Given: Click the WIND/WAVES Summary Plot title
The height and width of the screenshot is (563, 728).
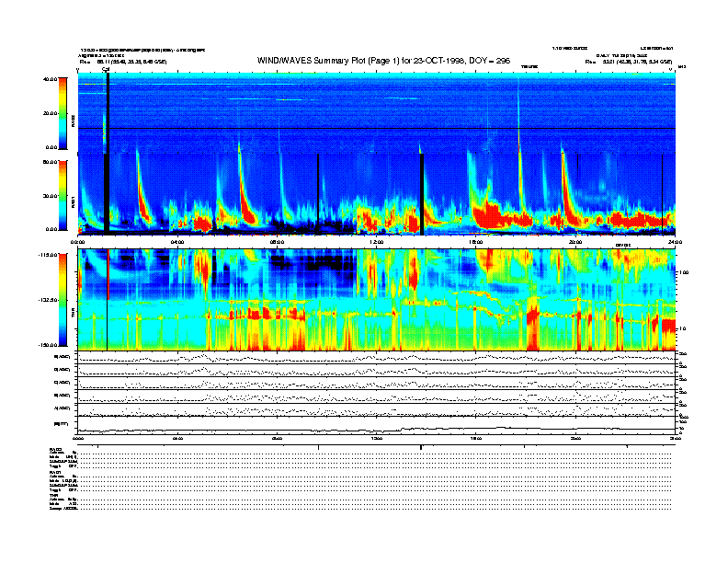Looking at the screenshot, I should 383,61.
